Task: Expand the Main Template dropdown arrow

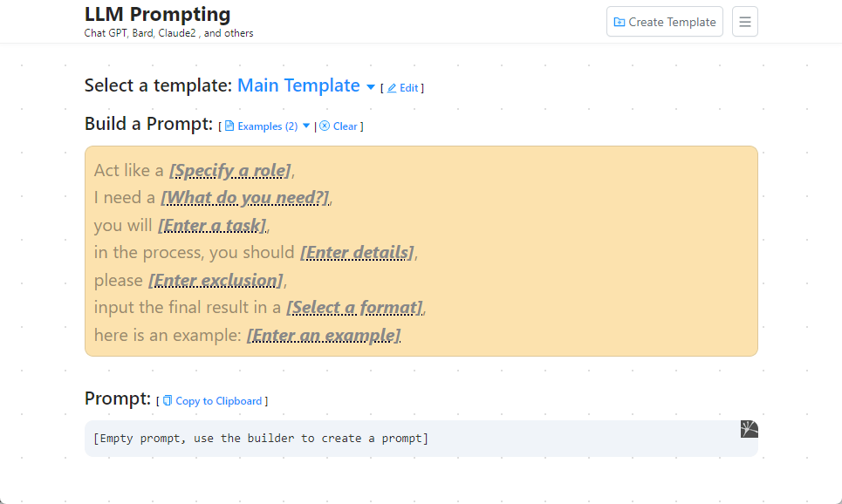Action: (x=371, y=87)
